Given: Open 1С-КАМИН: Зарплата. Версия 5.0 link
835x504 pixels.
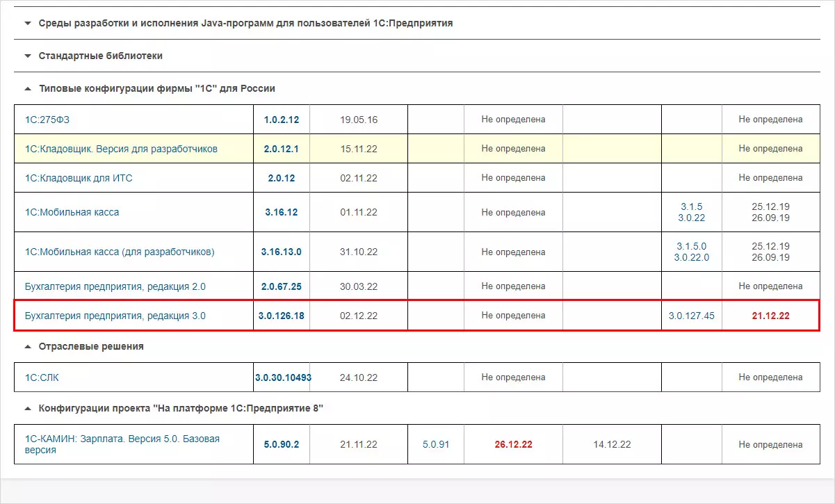Looking at the screenshot, I should pos(122,444).
